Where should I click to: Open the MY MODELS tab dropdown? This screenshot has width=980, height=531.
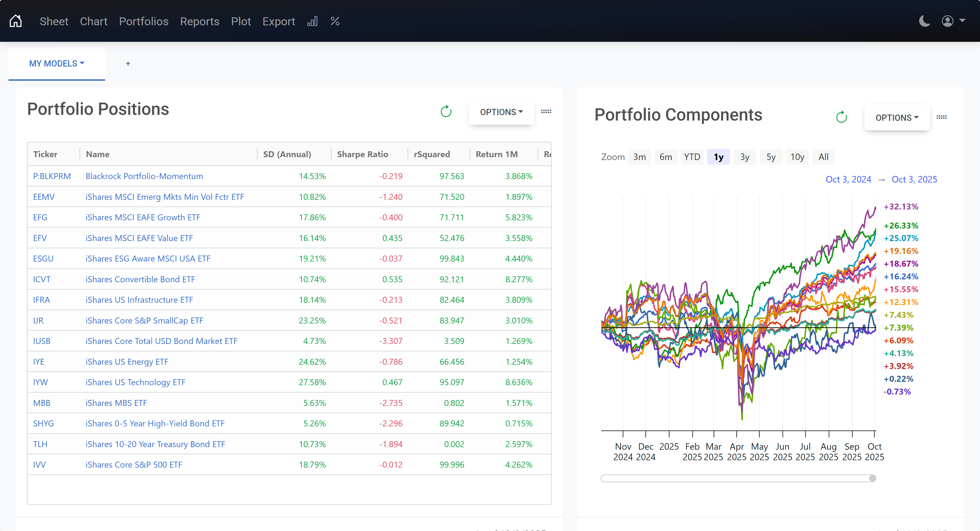pos(56,64)
